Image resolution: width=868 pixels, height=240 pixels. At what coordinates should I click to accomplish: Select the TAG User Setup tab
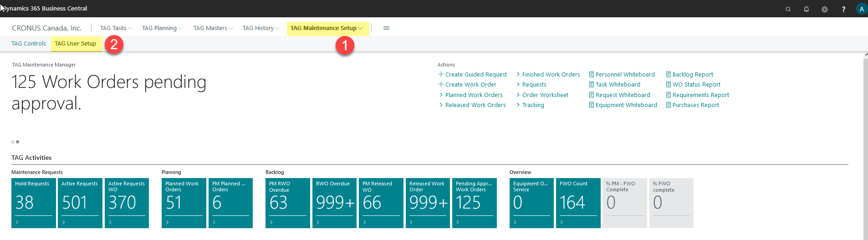coord(76,43)
